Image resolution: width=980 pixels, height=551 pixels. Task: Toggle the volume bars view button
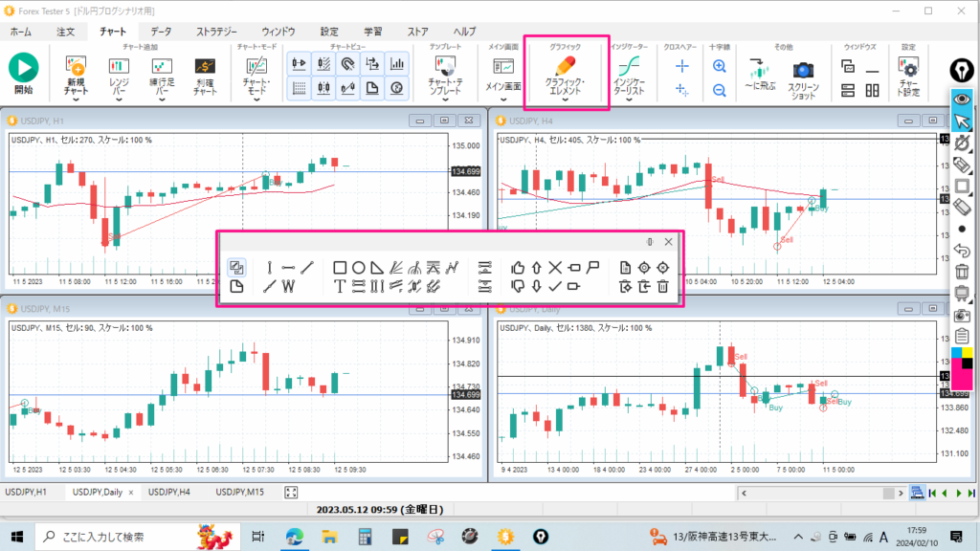pos(396,64)
